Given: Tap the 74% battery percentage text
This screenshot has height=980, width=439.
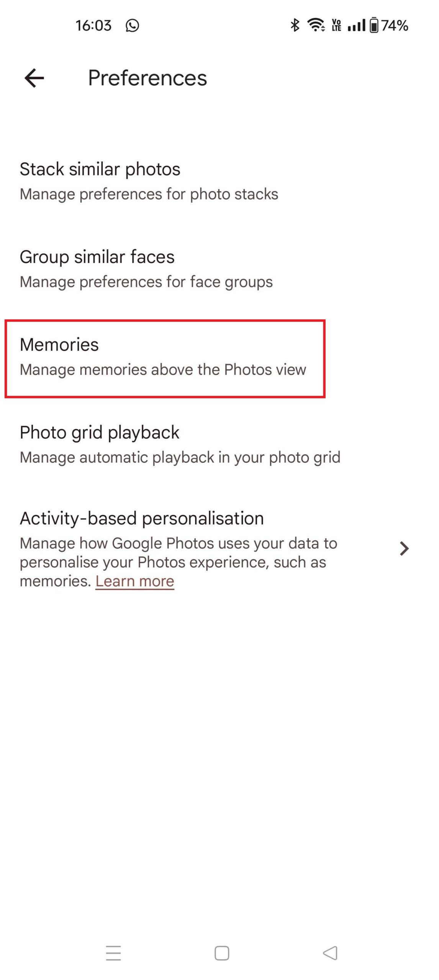Looking at the screenshot, I should [395, 26].
